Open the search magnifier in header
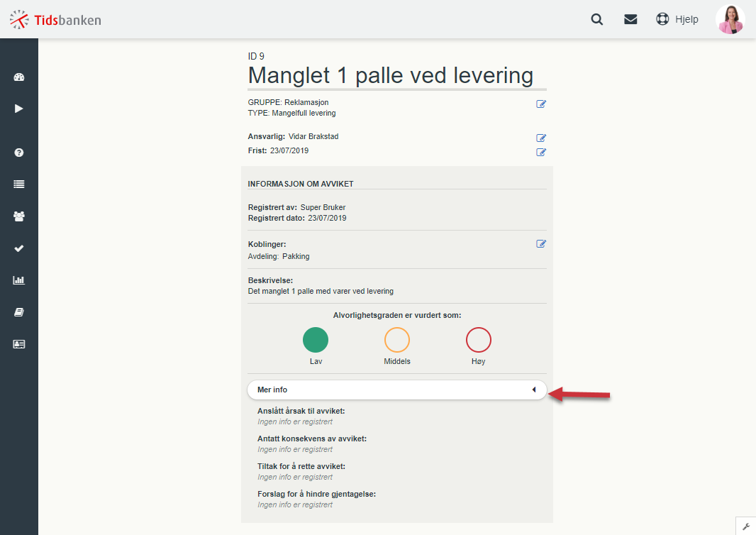The height and width of the screenshot is (535, 756). (597, 19)
